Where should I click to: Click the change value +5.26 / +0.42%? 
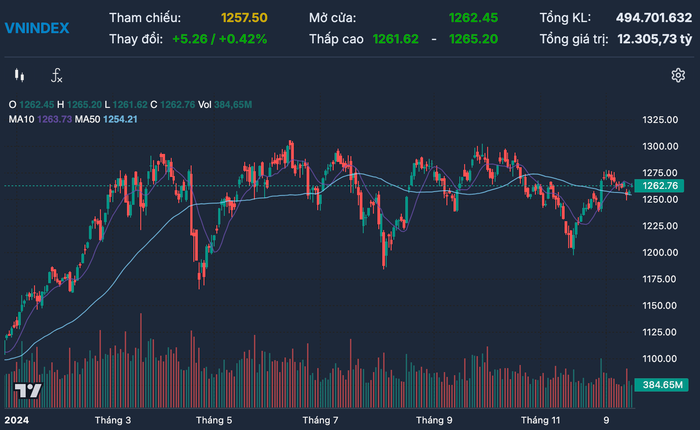[x=220, y=39]
